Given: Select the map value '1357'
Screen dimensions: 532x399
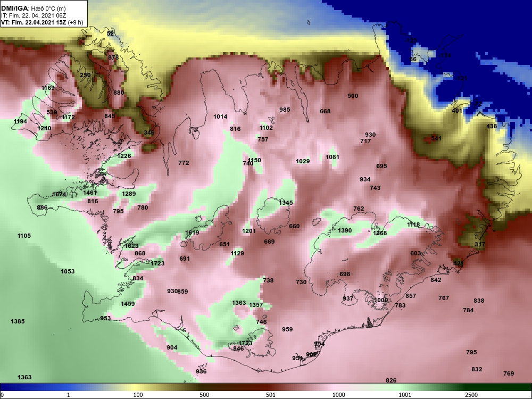Looking at the screenshot, I should 256,305.
